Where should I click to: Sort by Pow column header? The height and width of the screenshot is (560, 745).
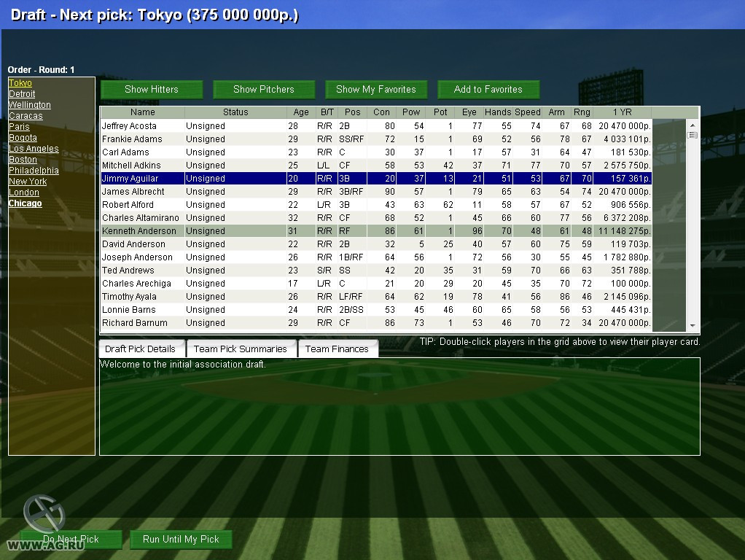coord(411,112)
